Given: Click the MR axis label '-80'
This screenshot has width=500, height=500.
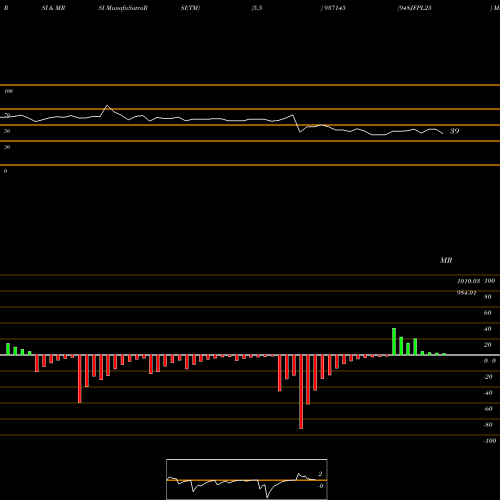Looking at the screenshot, I should [488, 425].
